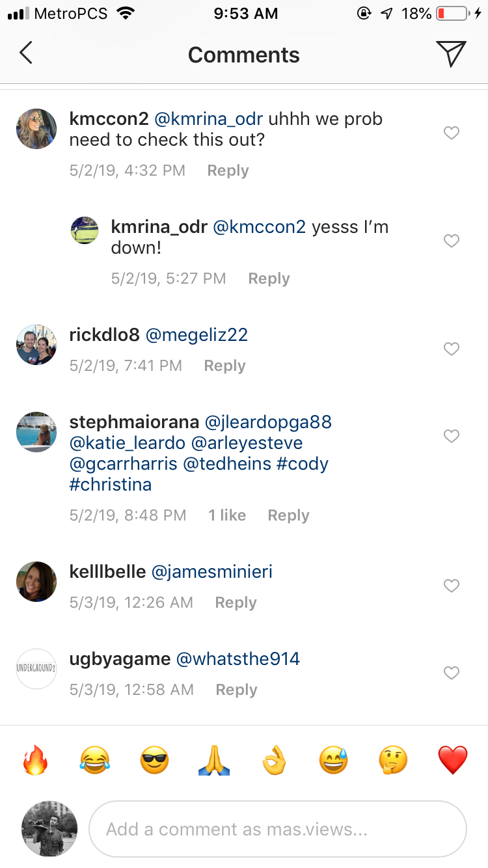Image resolution: width=488 pixels, height=868 pixels.
Task: Reply to rickdlo8's comment
Action: (x=224, y=366)
